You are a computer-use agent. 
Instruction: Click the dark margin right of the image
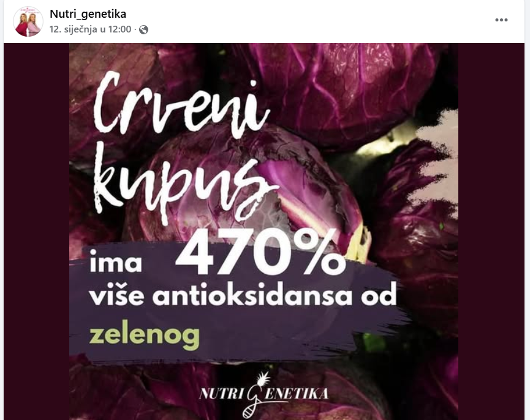491,231
